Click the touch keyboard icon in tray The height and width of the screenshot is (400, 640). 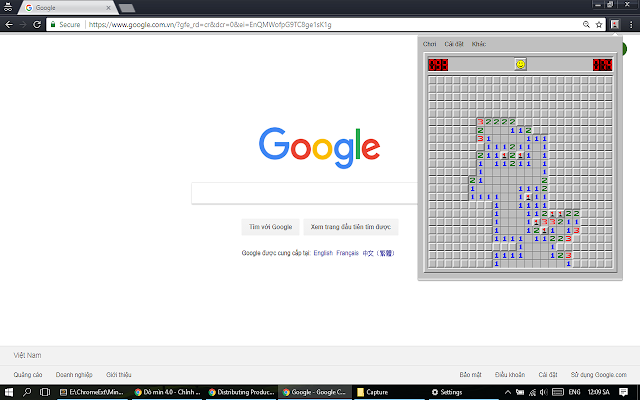558,392
